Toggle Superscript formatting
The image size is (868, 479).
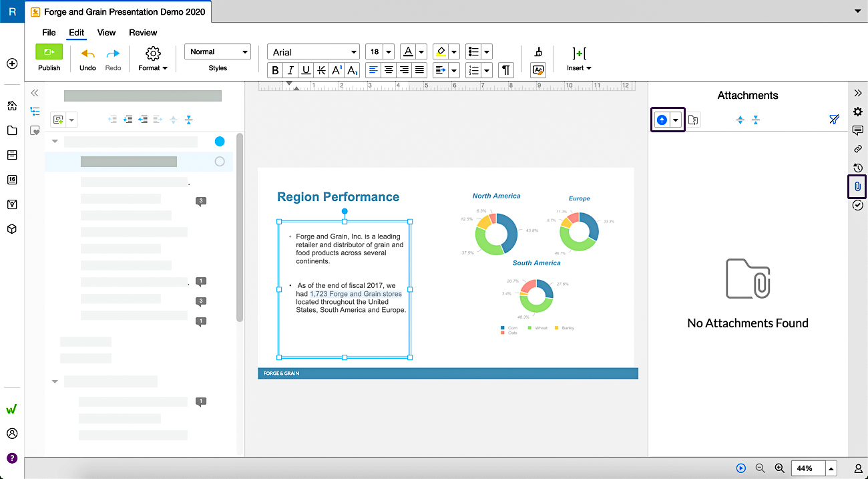tap(337, 70)
